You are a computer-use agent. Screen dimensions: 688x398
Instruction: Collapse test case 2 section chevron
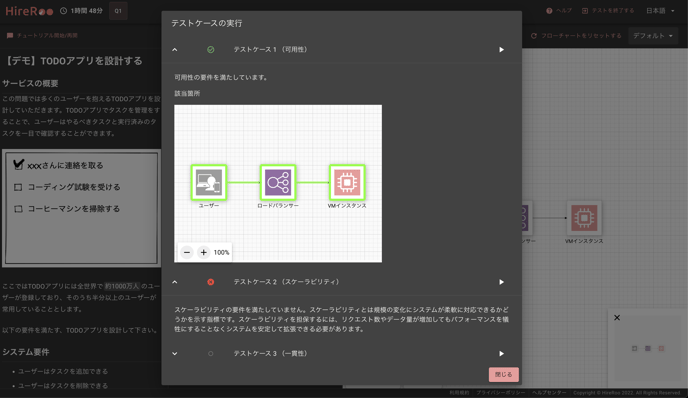pyautogui.click(x=175, y=282)
